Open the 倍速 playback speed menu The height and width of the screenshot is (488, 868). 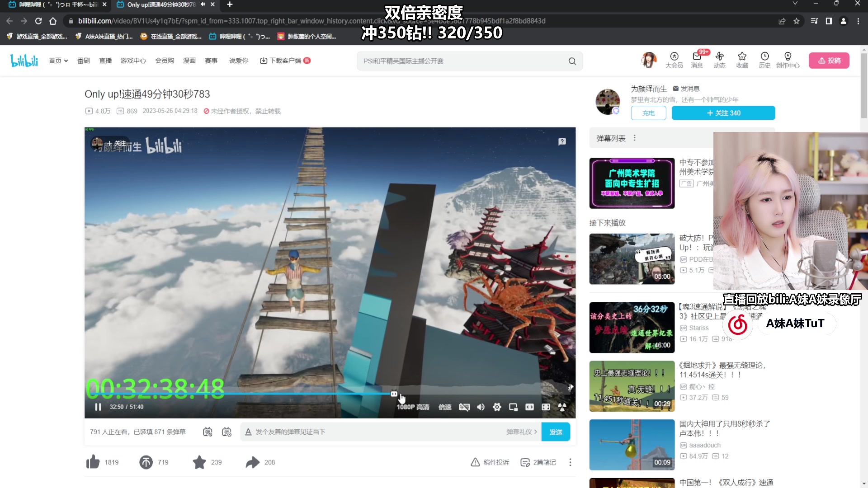(x=445, y=407)
